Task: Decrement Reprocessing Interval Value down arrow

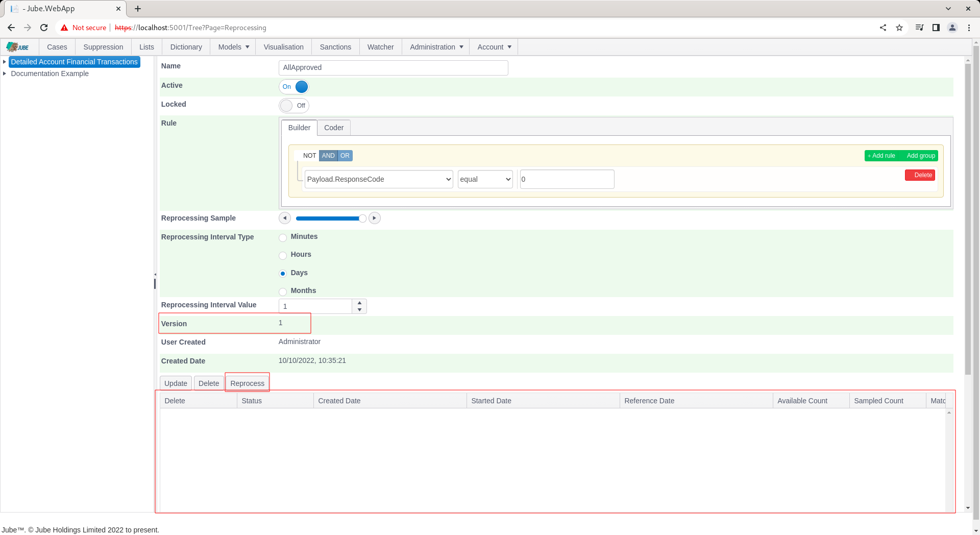Action: coord(359,310)
